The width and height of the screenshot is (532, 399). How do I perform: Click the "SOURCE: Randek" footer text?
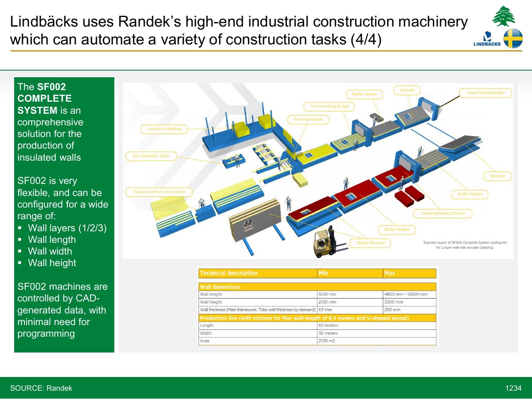pyautogui.click(x=41, y=388)
